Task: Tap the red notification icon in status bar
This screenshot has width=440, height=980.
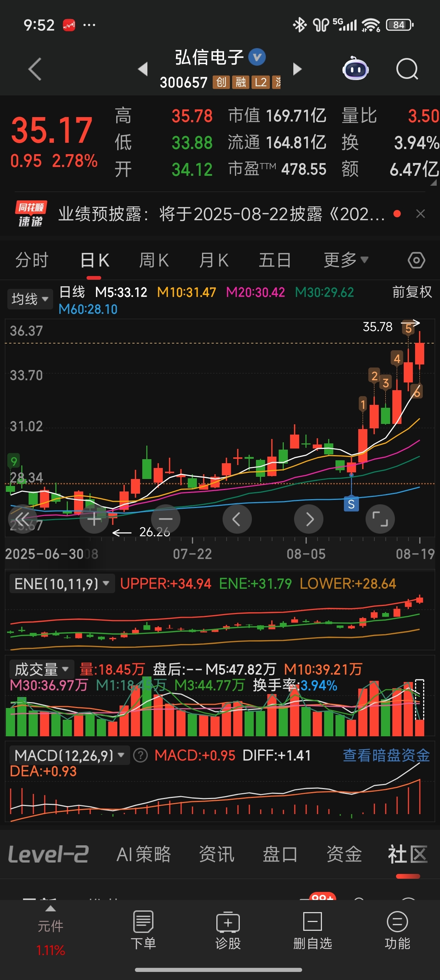Action: pyautogui.click(x=69, y=25)
